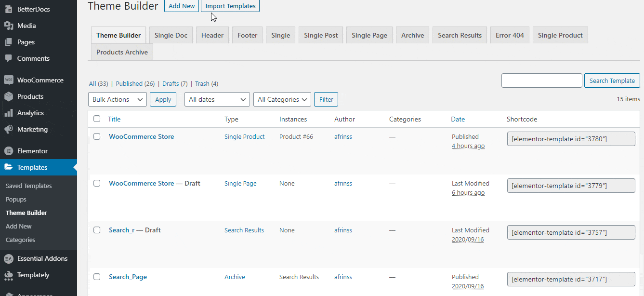Open Media via its sidebar icon
This screenshot has height=296, width=644.
point(9,26)
